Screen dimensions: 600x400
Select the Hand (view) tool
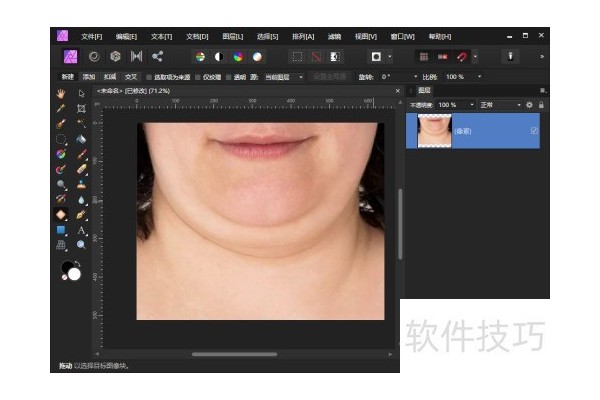click(x=61, y=93)
